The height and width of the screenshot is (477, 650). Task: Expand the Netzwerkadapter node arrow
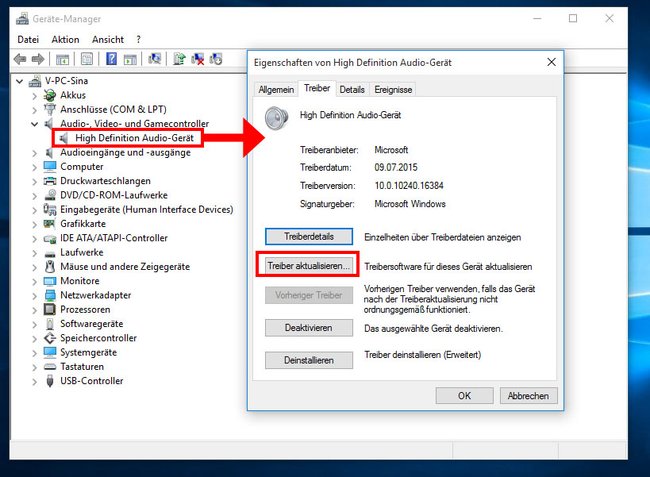tap(34, 295)
